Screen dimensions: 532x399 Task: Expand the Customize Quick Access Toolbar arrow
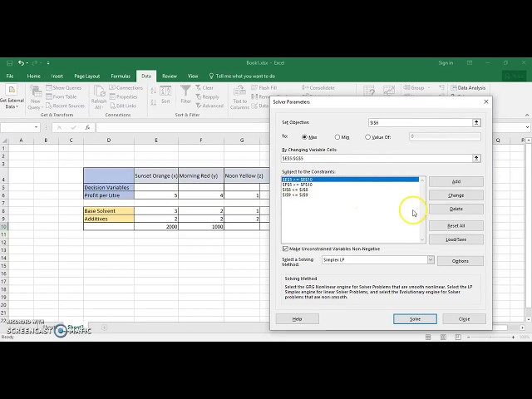(48, 63)
